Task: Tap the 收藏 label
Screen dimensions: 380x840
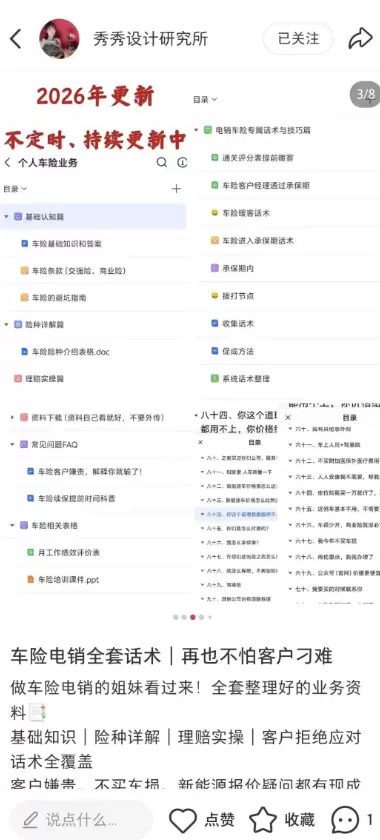Action: point(300,820)
